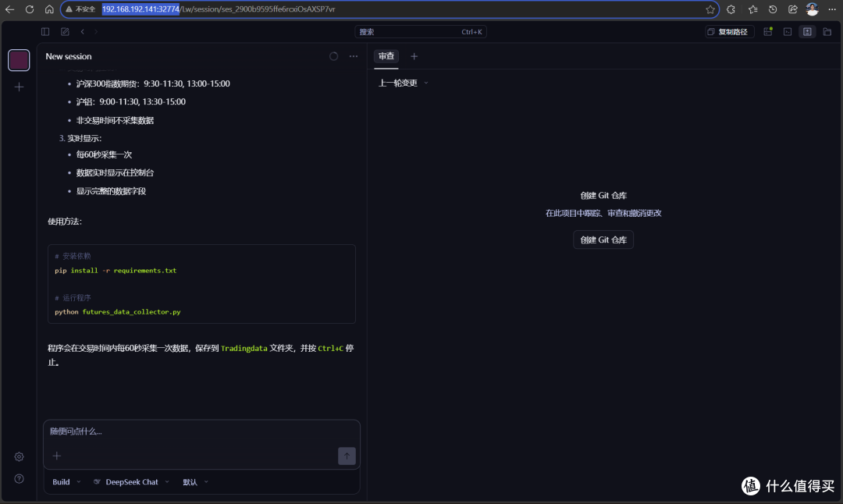Open the browser profile avatar
The image size is (843, 504).
tap(813, 9)
